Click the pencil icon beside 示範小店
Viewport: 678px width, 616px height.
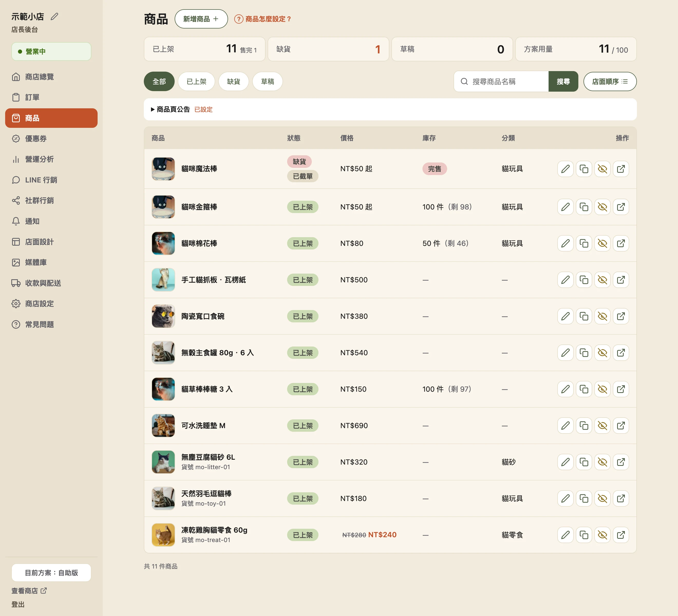tap(54, 16)
